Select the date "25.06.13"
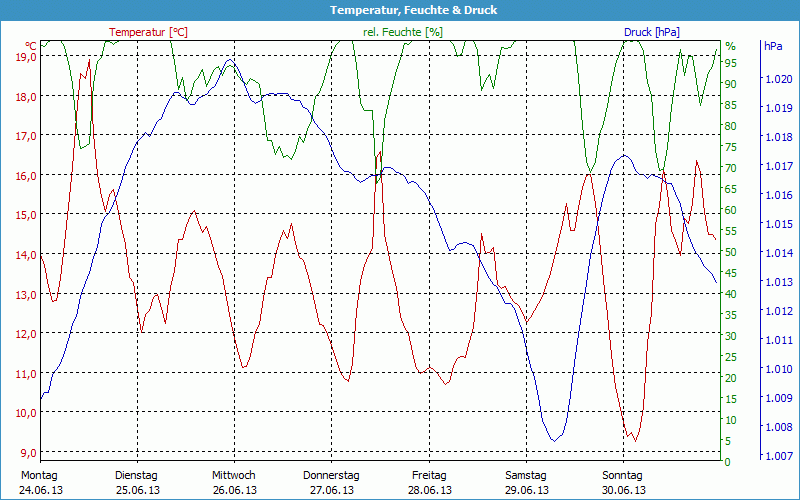 click(x=137, y=490)
